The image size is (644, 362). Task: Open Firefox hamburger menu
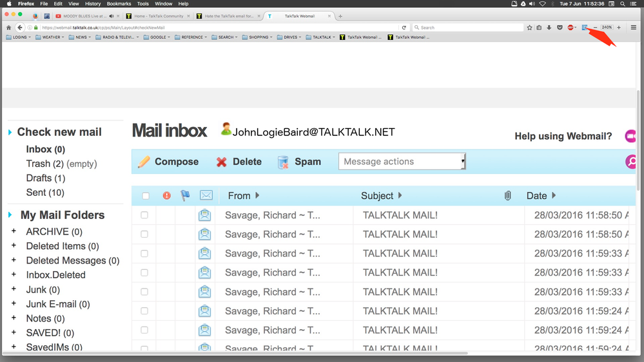[633, 28]
